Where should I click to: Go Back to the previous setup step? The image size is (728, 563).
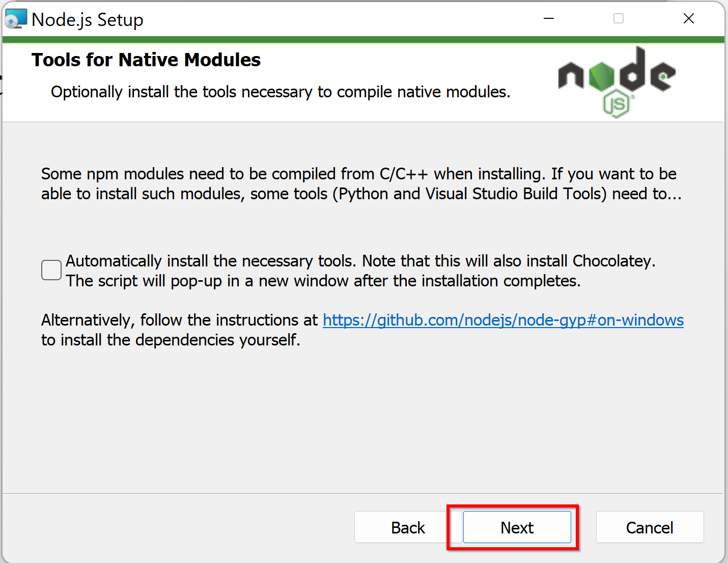[408, 527]
